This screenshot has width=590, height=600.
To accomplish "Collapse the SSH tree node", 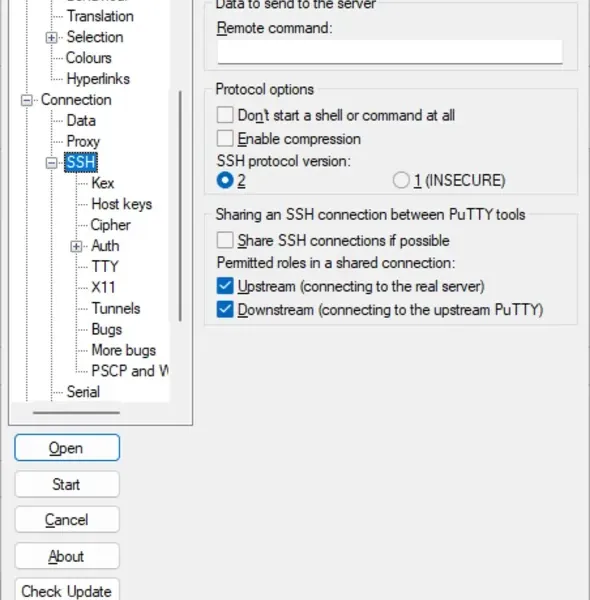I will tap(51, 163).
